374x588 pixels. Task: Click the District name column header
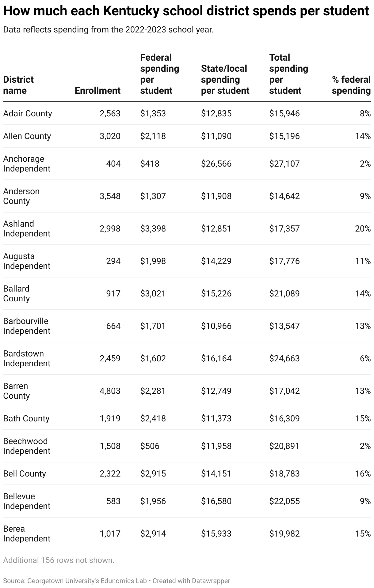coord(18,85)
